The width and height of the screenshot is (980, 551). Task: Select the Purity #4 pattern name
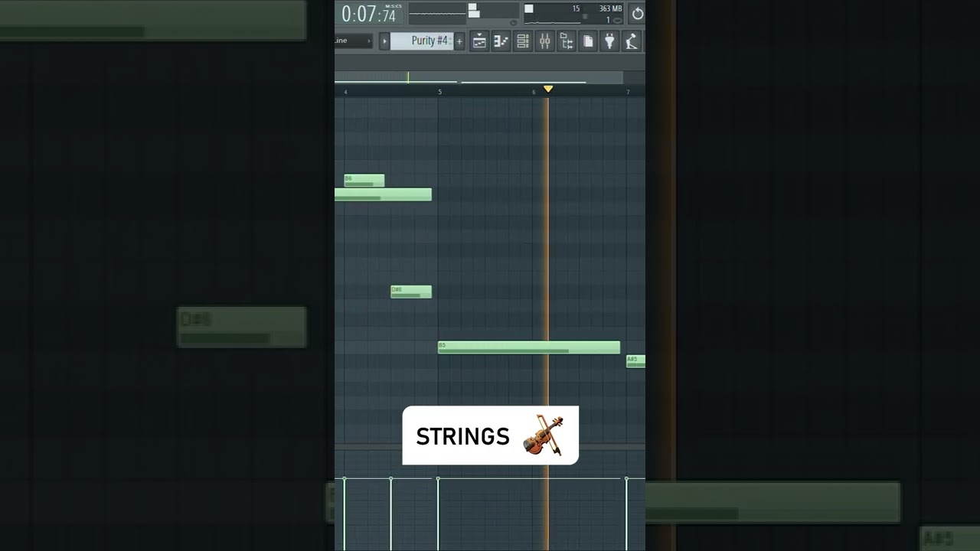[x=422, y=41]
